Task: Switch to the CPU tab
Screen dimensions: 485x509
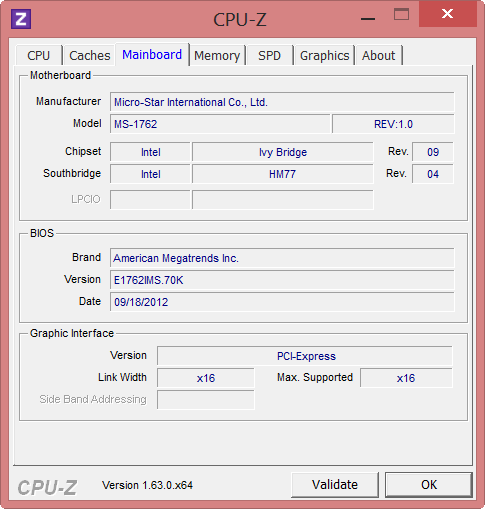Action: pyautogui.click(x=39, y=55)
